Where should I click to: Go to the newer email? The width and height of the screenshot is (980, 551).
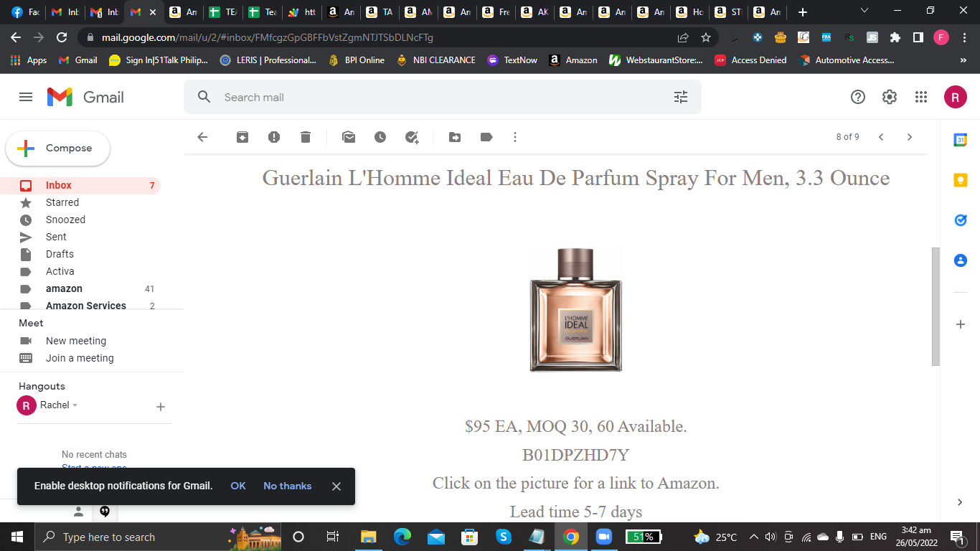point(881,137)
